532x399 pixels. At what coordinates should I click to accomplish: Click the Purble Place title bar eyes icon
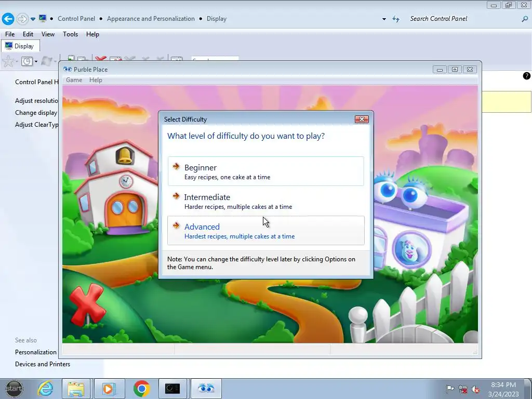pyautogui.click(x=68, y=69)
